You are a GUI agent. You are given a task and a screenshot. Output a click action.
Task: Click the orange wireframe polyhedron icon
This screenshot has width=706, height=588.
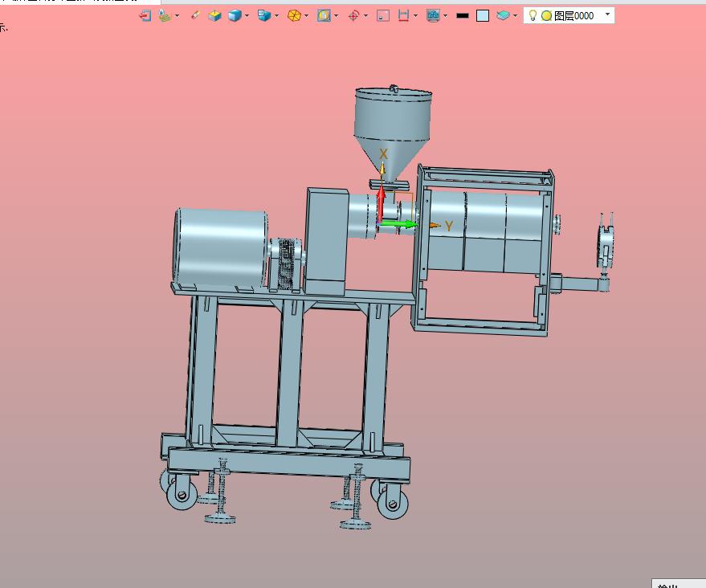pos(294,16)
